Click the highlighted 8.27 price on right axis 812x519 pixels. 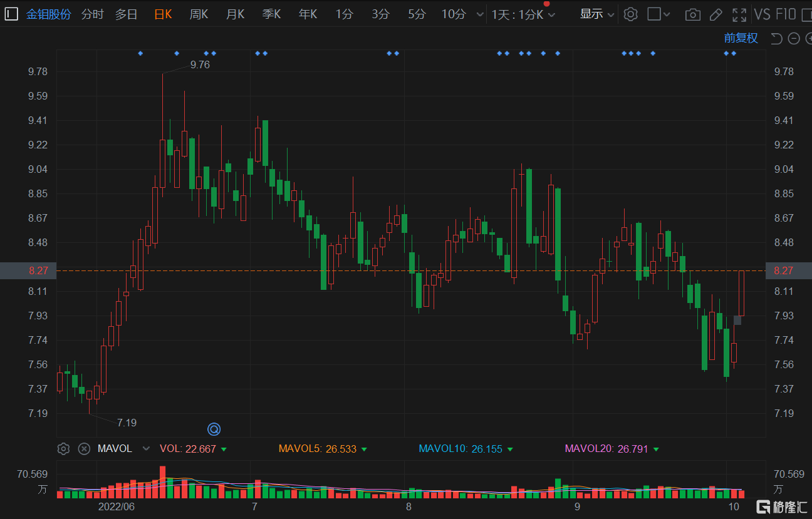[789, 270]
